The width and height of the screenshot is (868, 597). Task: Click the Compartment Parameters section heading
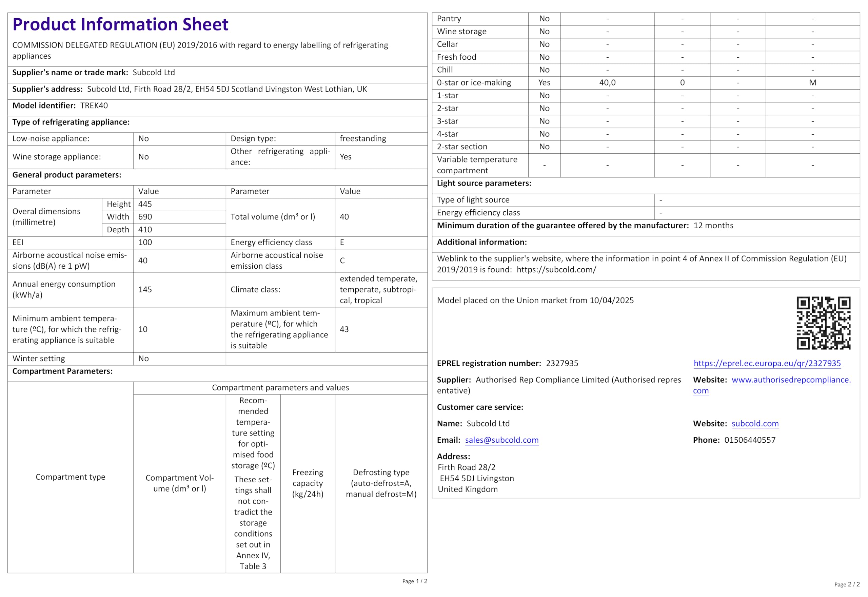click(x=62, y=371)
